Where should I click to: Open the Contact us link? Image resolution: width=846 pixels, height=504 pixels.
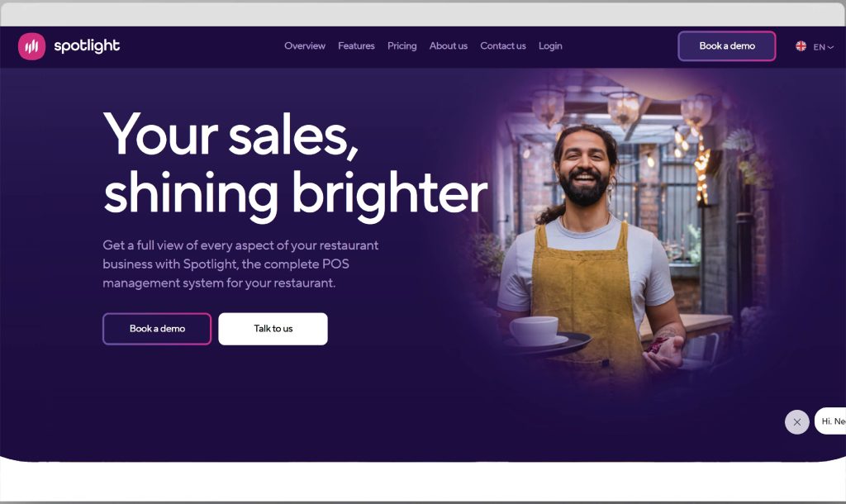[503, 46]
